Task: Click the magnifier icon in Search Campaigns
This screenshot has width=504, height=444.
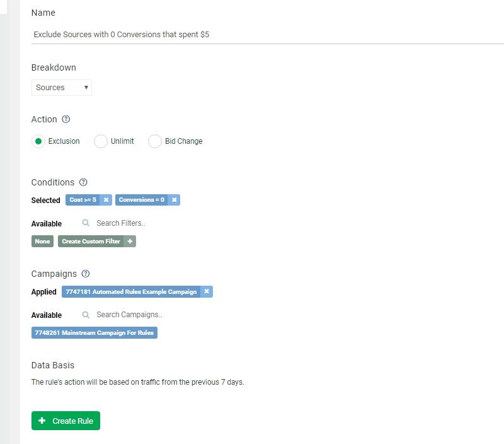Action: (86, 315)
